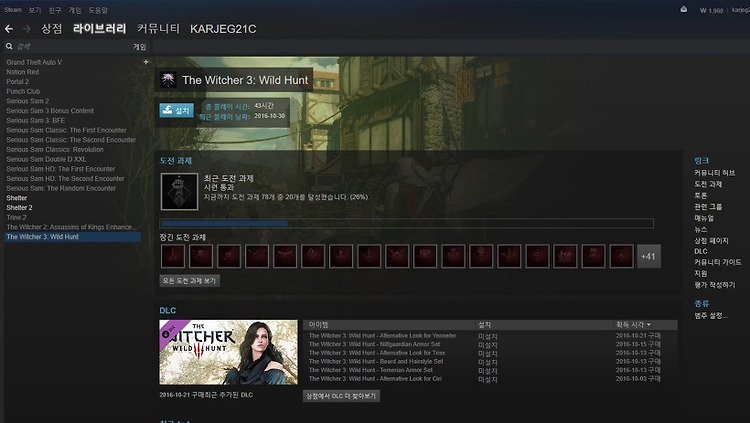Click Temerian Armor Set DLC row
The image size is (750, 423).
pos(490,370)
